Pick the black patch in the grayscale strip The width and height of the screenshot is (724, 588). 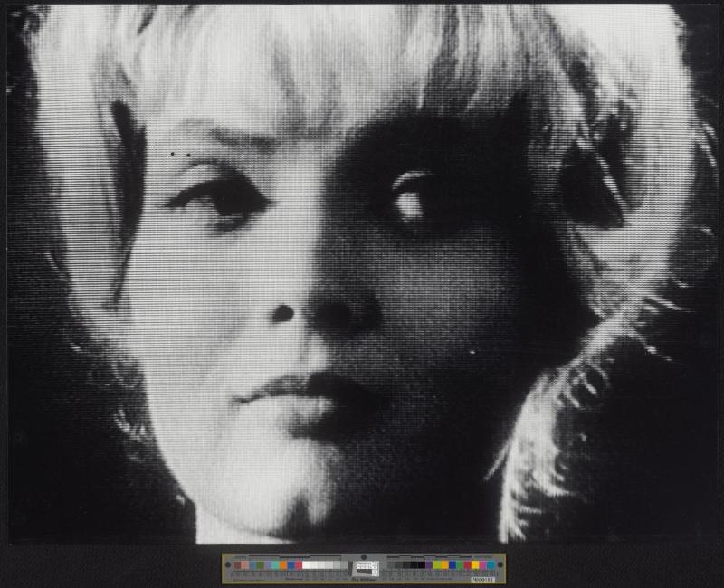418,564
